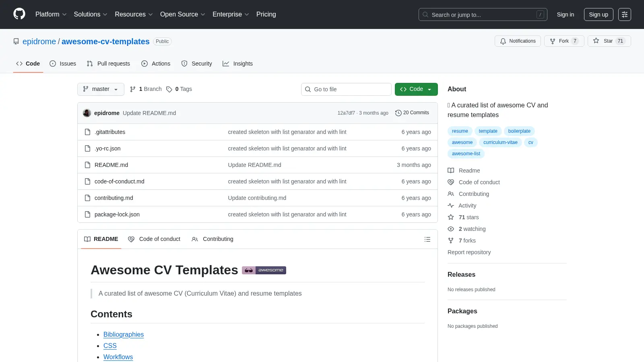
Task: Click the heart icon next to Code of conduct
Action: coord(451,182)
